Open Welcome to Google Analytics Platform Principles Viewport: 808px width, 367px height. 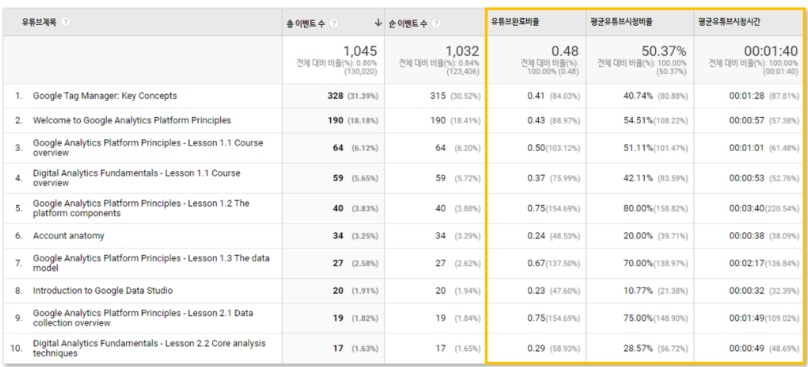click(x=132, y=120)
